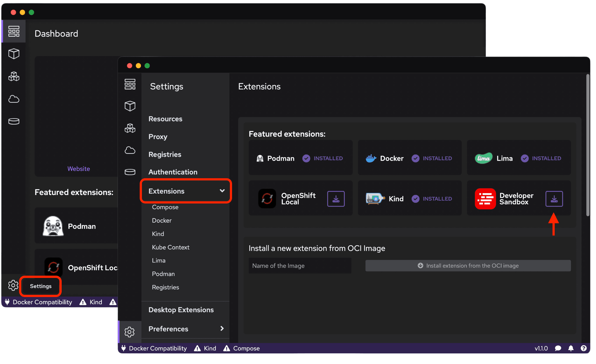
Task: Open the Preferences menu entry
Action: [x=186, y=329]
